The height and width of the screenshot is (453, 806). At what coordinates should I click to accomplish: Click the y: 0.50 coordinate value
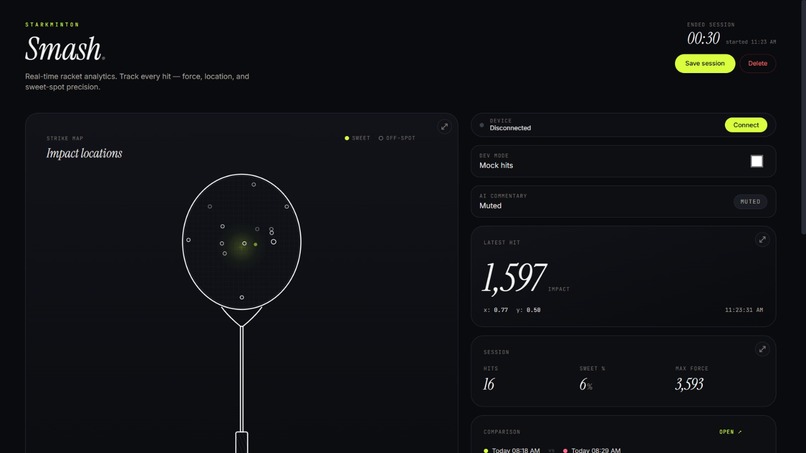pyautogui.click(x=528, y=310)
